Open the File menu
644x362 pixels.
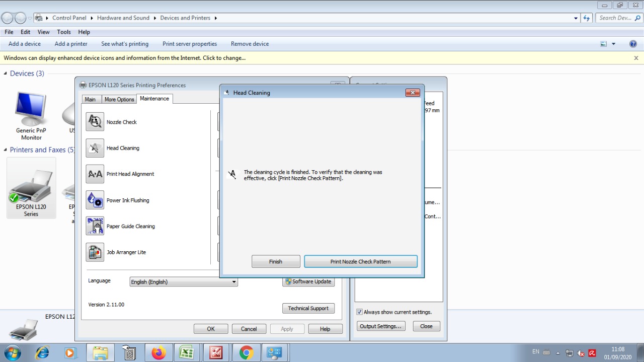pyautogui.click(x=9, y=32)
